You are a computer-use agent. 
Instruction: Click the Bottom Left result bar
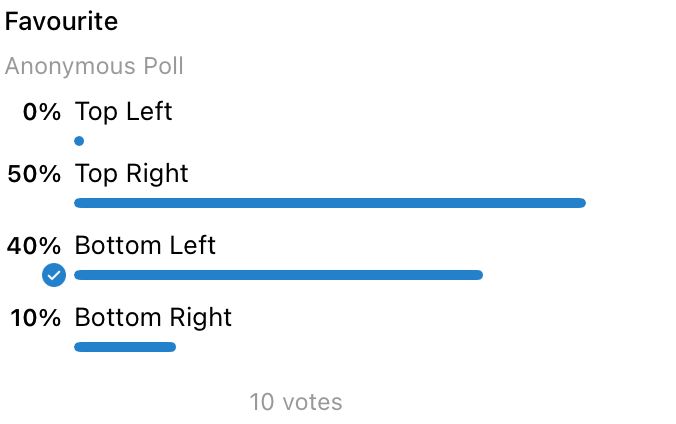click(278, 275)
